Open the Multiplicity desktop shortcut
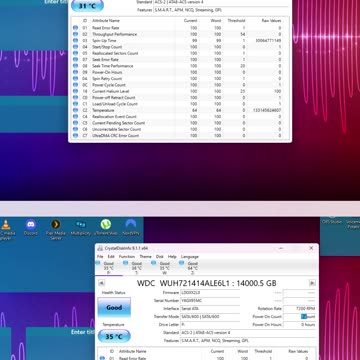This screenshot has width=360, height=360. coord(81,228)
